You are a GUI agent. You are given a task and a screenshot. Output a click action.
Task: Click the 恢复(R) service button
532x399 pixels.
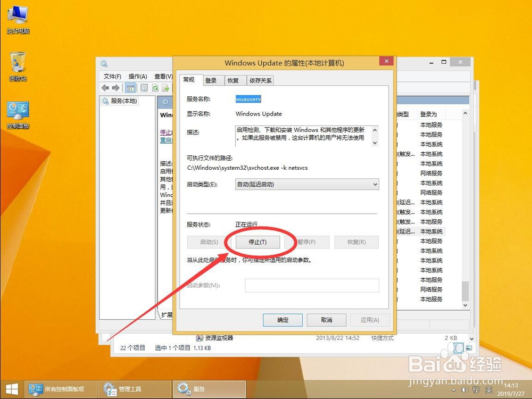(356, 242)
